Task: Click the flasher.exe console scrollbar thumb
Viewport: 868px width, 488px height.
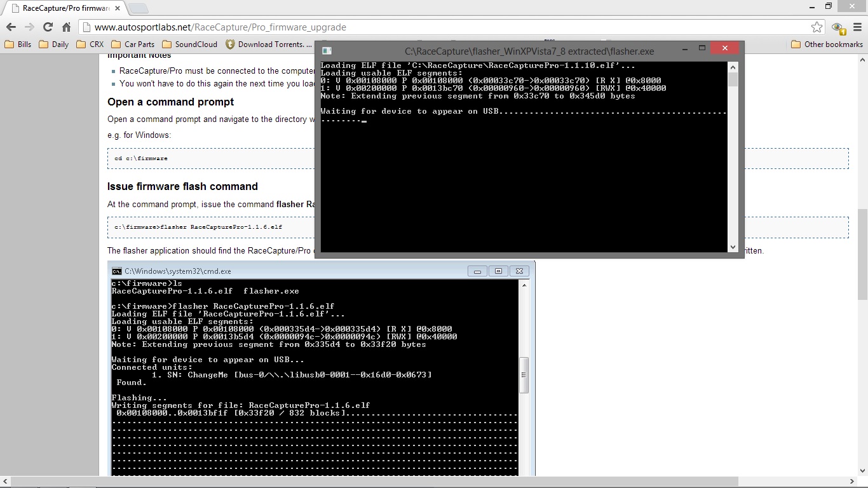Action: [733, 79]
